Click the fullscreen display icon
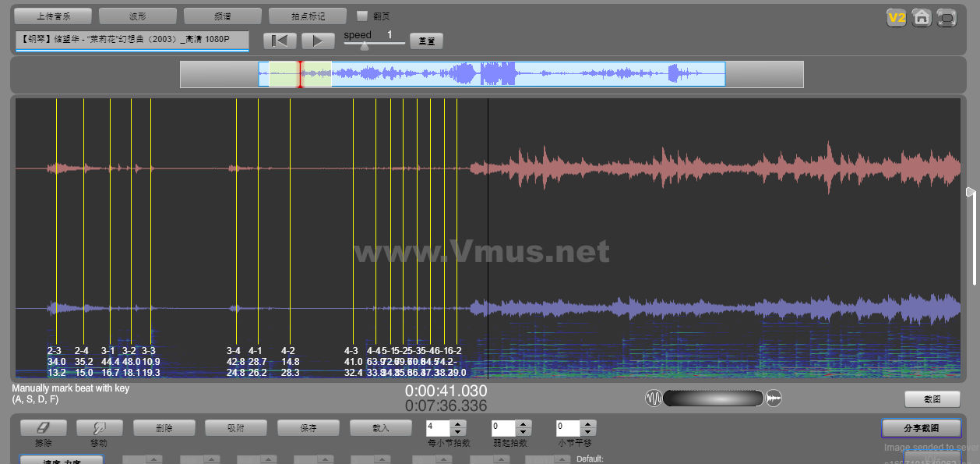This screenshot has width=980, height=464. 947,18
